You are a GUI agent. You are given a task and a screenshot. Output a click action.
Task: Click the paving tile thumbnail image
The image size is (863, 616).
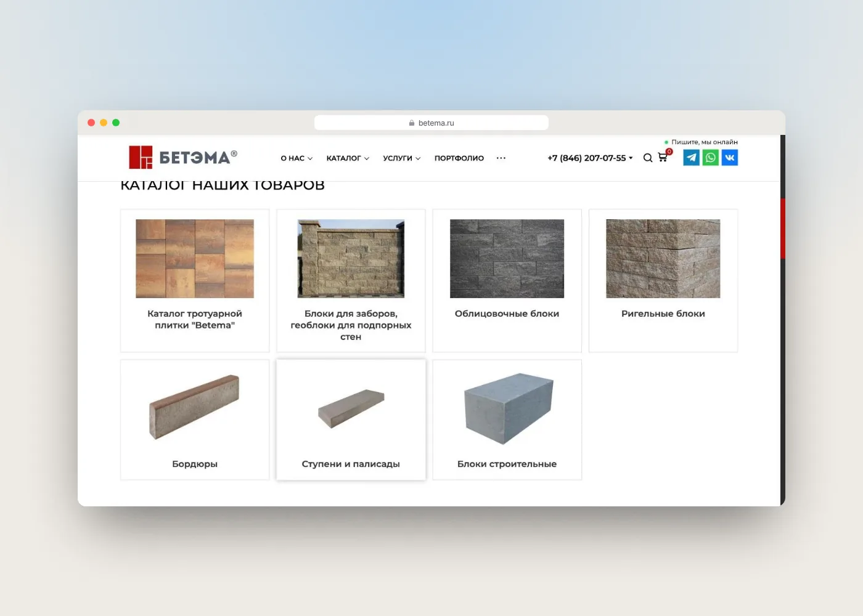[x=195, y=259]
